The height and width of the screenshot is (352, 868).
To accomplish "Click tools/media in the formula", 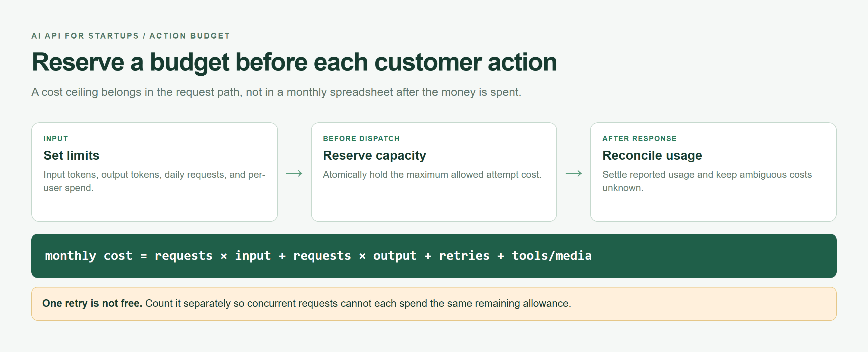I will (x=552, y=256).
